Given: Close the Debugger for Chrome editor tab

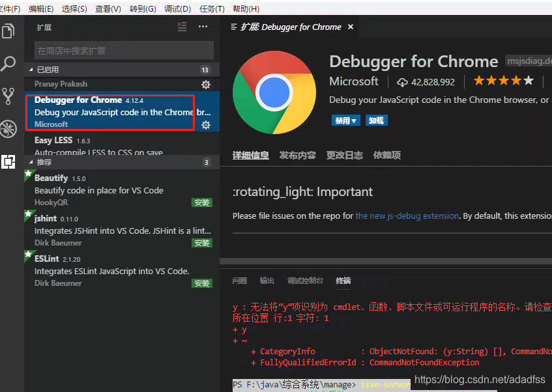Looking at the screenshot, I should (x=350, y=27).
